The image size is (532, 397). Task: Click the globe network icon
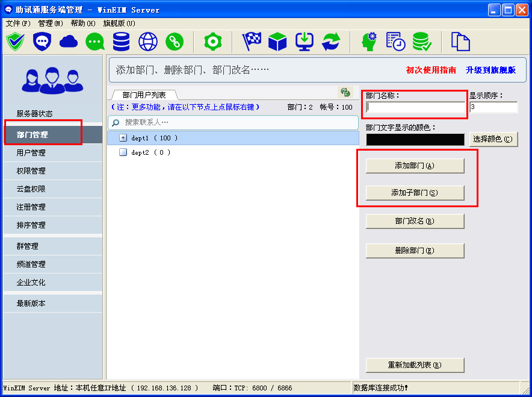(x=147, y=42)
